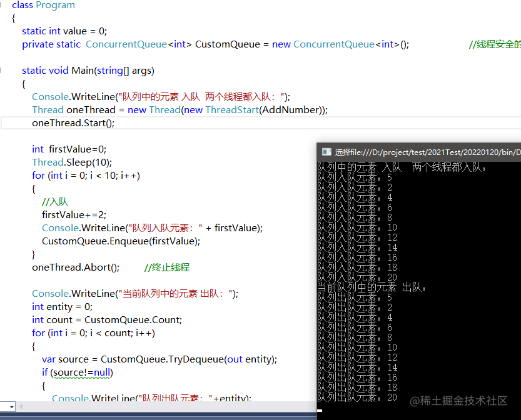Screen dimensions: 521x420
Task: Click the ConcurrentQueue type name in the field declaration
Action: tap(125, 44)
